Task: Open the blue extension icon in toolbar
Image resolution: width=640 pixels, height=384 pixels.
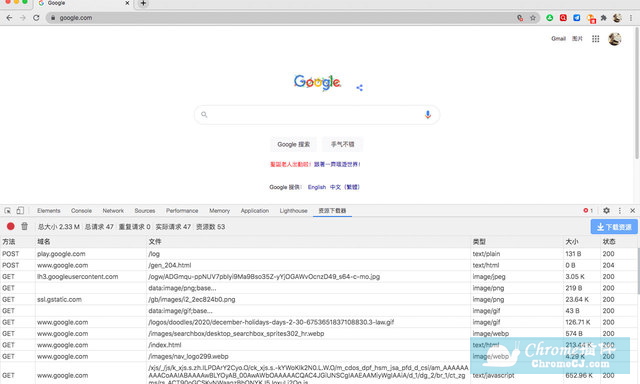Action: coord(576,18)
